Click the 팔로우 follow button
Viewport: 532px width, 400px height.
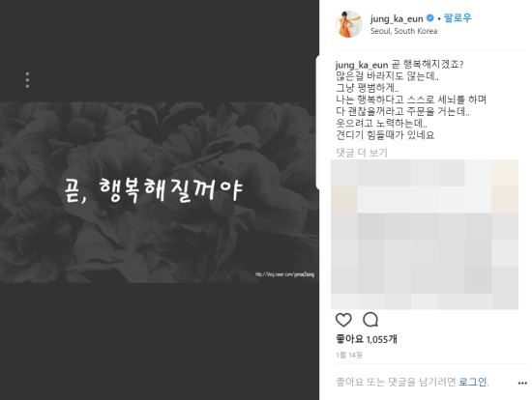coord(458,18)
